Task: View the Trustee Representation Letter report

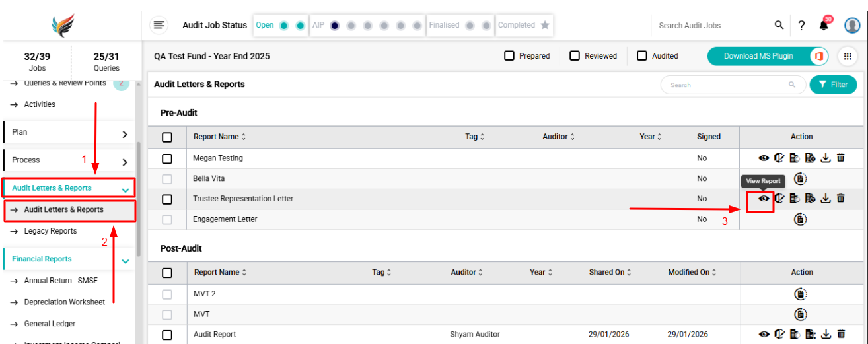Action: [x=764, y=198]
